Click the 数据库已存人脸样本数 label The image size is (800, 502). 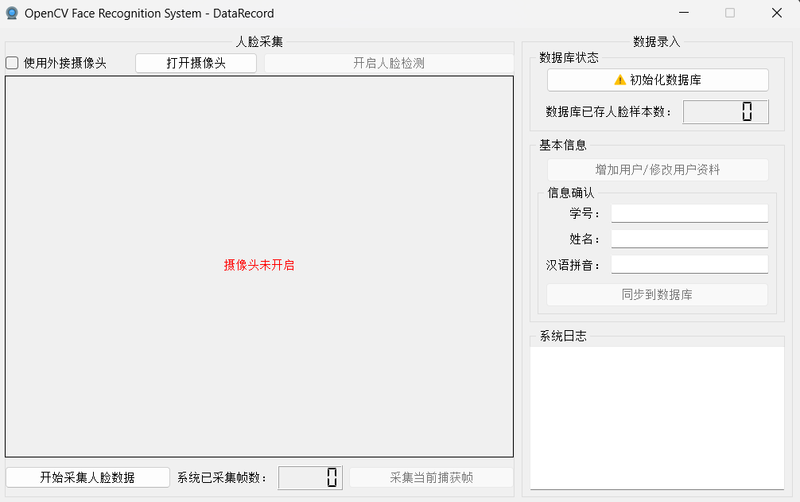pyautogui.click(x=609, y=112)
